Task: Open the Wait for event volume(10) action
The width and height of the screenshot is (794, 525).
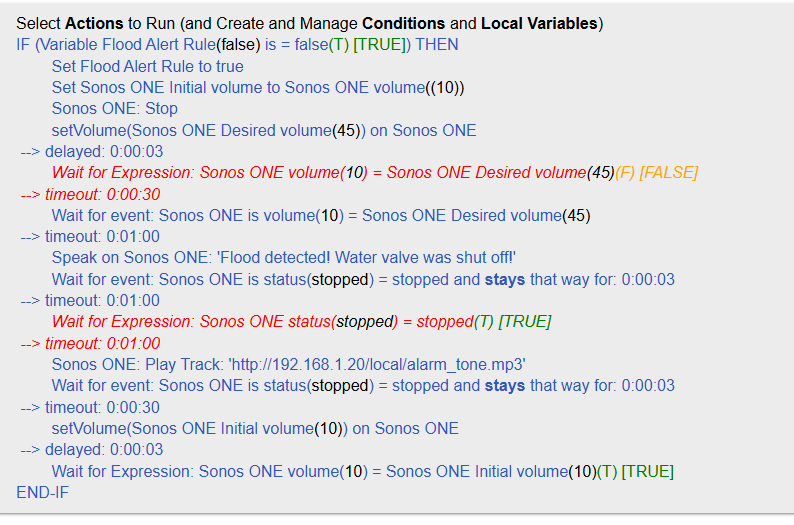Action: tap(321, 215)
